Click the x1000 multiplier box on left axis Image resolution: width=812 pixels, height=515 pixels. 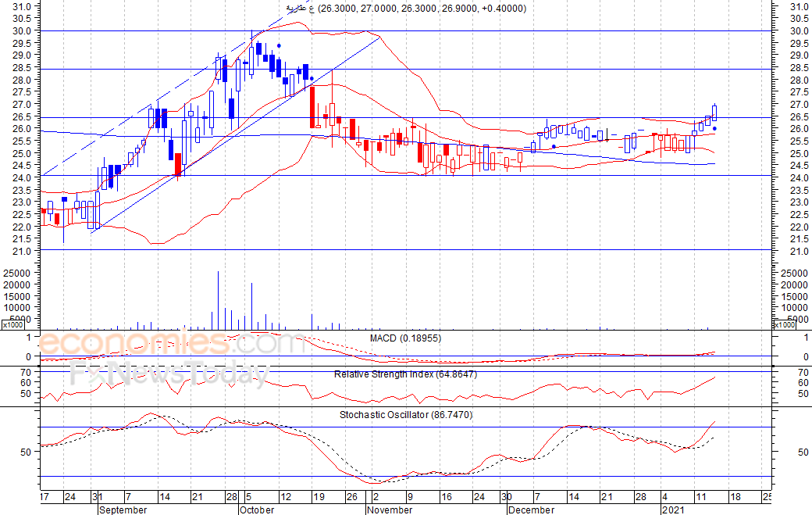(13, 324)
